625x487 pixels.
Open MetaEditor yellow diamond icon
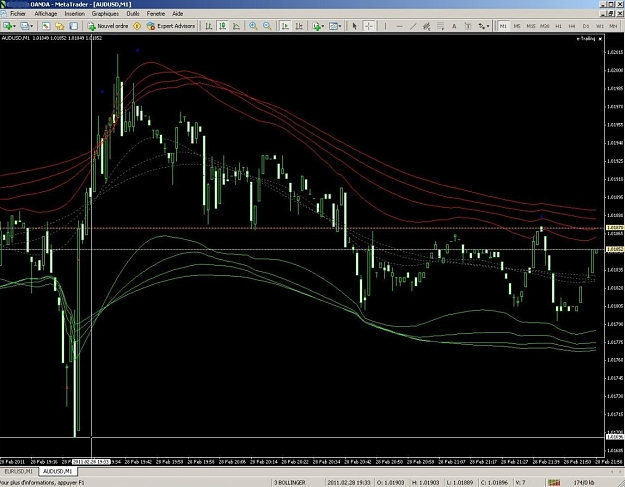pos(137,26)
